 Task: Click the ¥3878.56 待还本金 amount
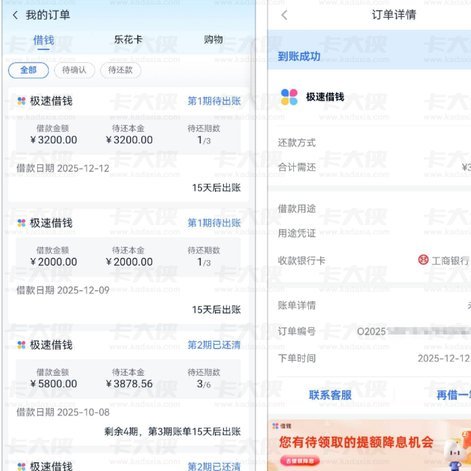129,384
